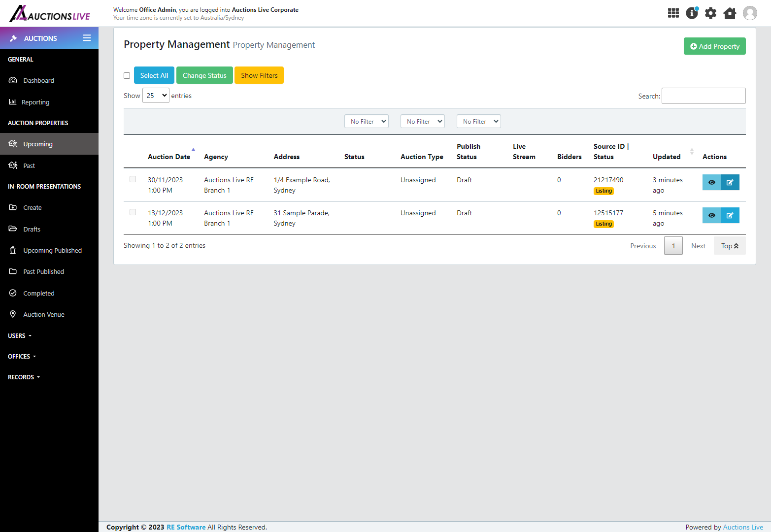This screenshot has height=532, width=771.
Task: Open the info notifications icon
Action: (692, 13)
